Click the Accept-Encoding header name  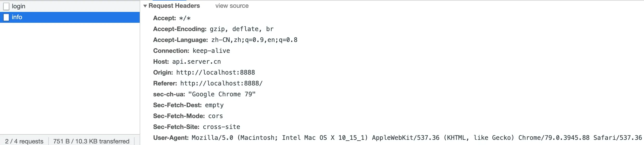(180, 29)
